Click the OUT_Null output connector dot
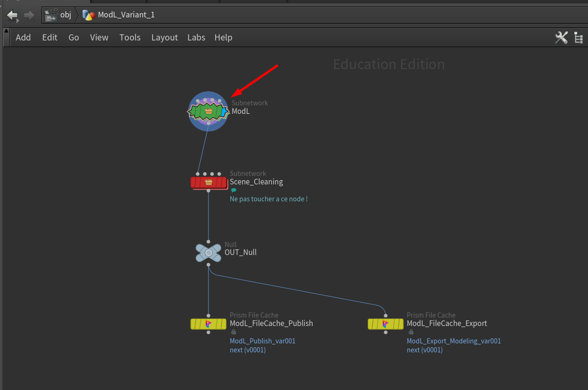The width and height of the screenshot is (588, 390). pos(209,265)
